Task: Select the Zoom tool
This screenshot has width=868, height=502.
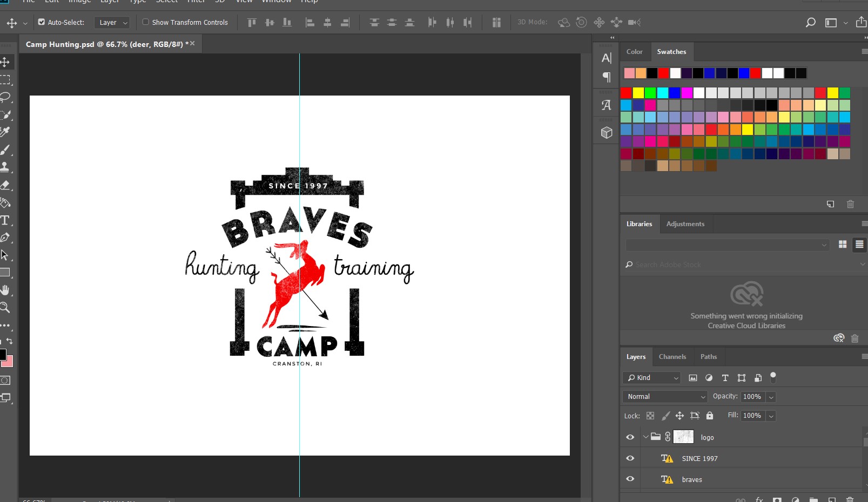Action: (6, 308)
